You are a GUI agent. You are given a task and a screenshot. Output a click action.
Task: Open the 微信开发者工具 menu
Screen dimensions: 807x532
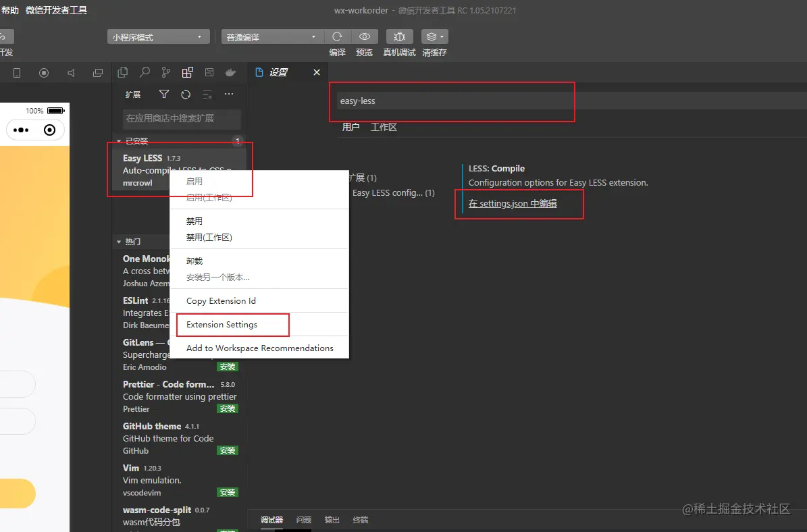point(57,10)
